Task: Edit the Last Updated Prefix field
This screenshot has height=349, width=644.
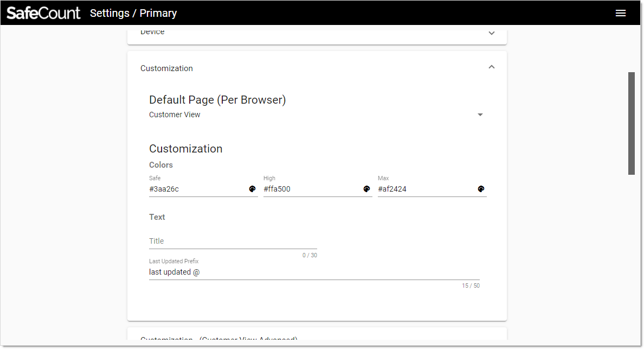Action: coord(314,272)
